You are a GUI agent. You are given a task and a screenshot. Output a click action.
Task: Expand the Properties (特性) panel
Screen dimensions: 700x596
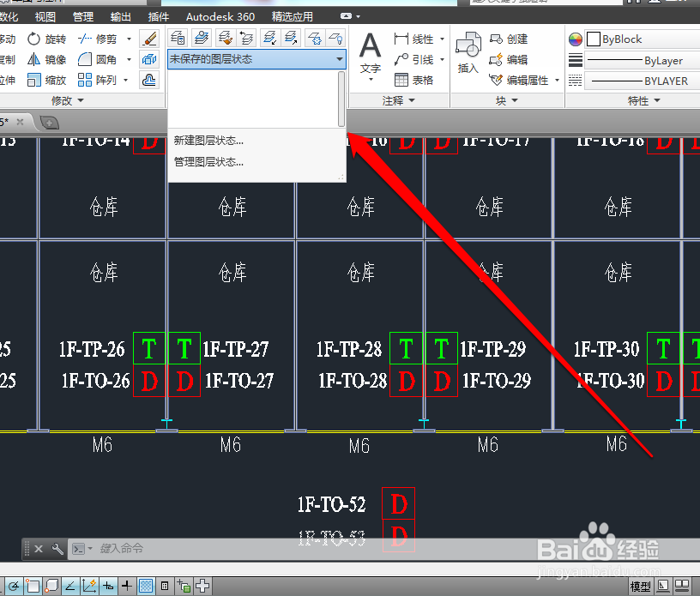(x=643, y=101)
